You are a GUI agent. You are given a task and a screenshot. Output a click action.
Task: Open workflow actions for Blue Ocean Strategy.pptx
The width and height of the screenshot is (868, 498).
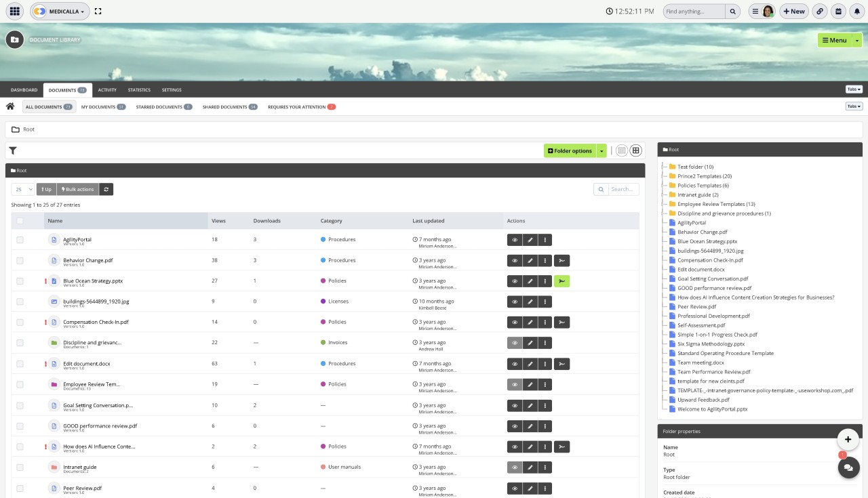click(561, 281)
